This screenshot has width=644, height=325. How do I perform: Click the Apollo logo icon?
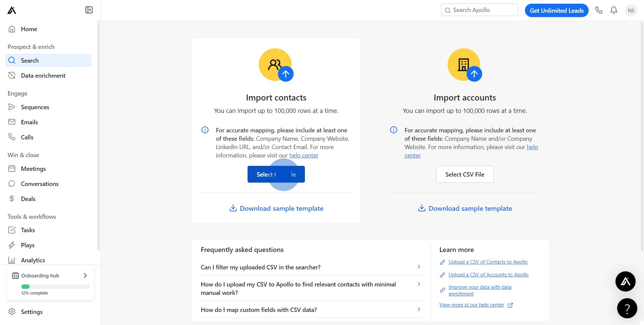12,10
